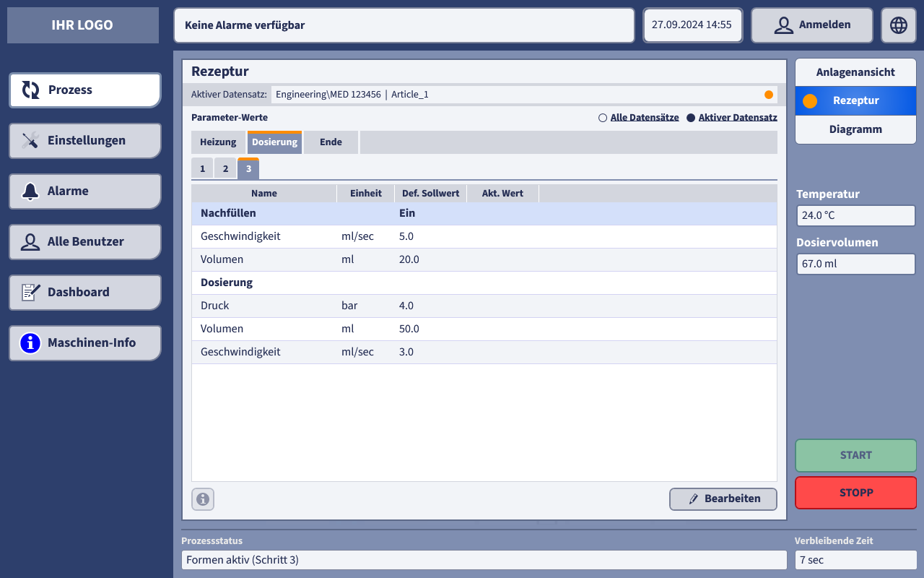Image resolution: width=924 pixels, height=578 pixels.
Task: Click the red STOPP button
Action: click(856, 493)
